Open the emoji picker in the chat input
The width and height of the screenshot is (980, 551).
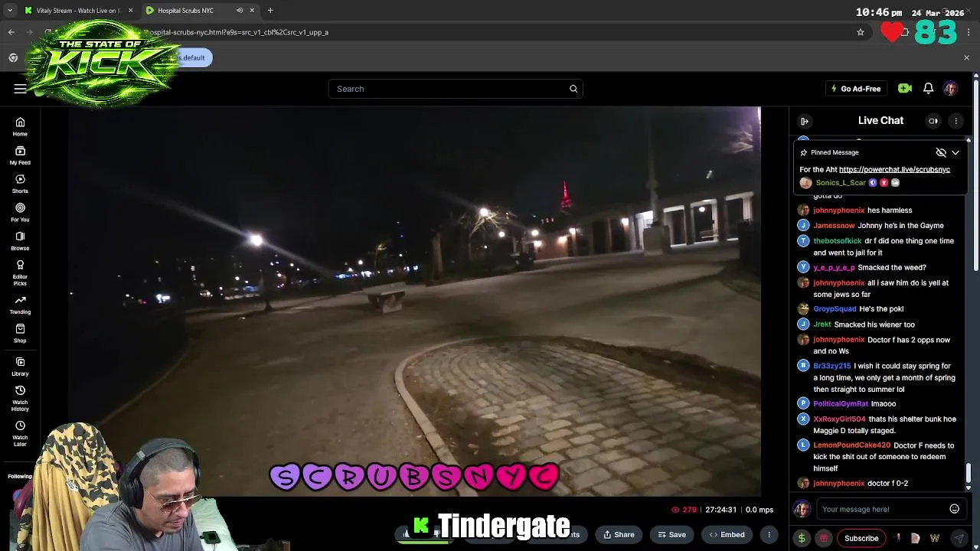[x=954, y=509]
